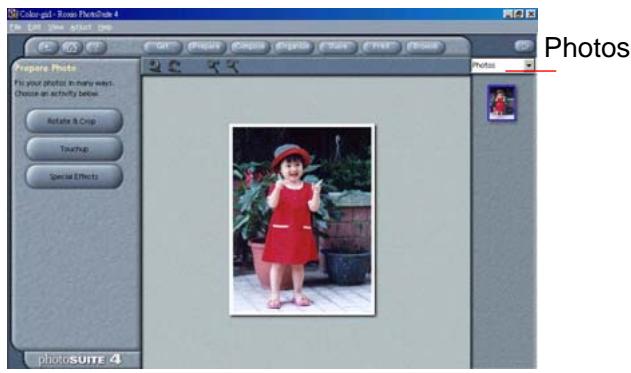Click the Redo icon in toolbar
The height and width of the screenshot is (373, 631).
174,66
